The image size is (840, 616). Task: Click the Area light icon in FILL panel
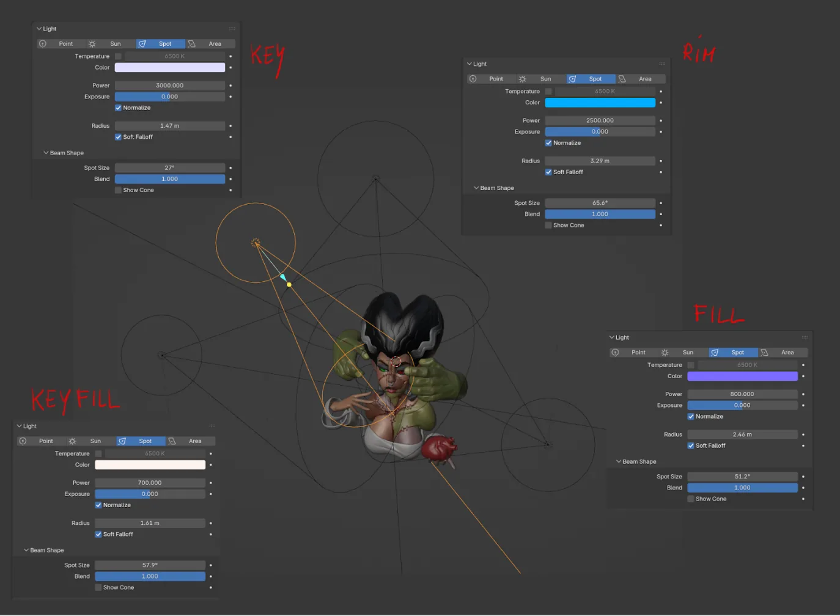pyautogui.click(x=764, y=353)
